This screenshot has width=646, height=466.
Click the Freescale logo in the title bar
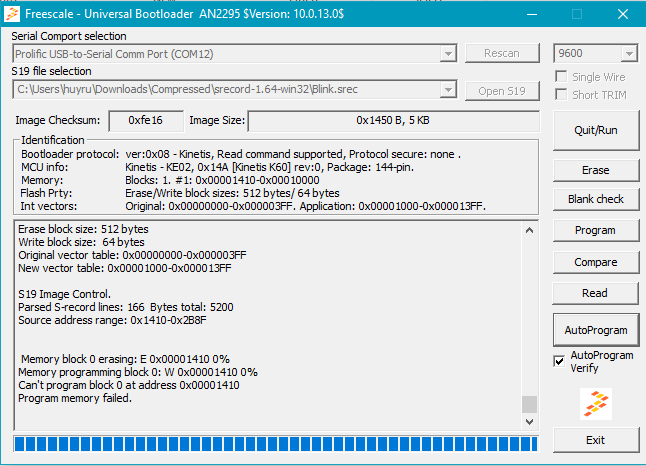tap(12, 14)
